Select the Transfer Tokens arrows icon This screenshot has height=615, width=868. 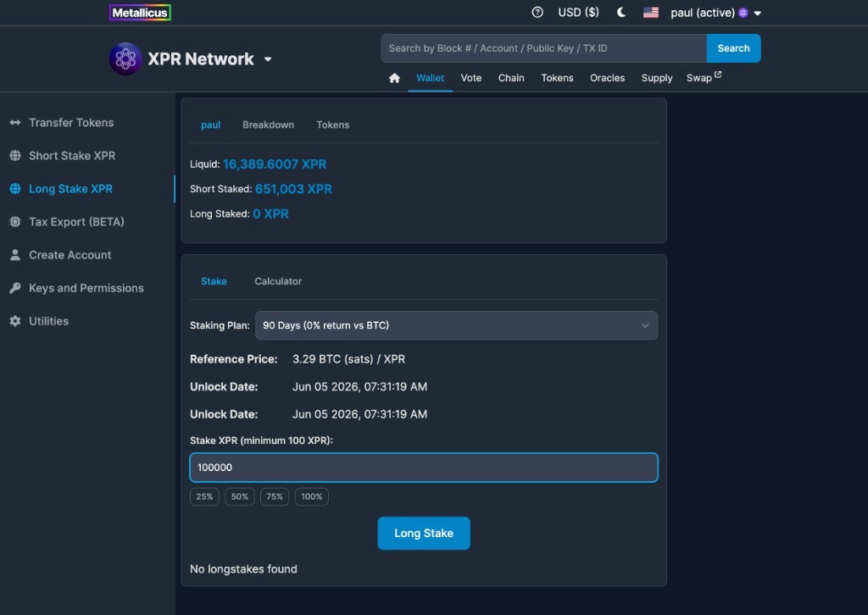coord(15,122)
